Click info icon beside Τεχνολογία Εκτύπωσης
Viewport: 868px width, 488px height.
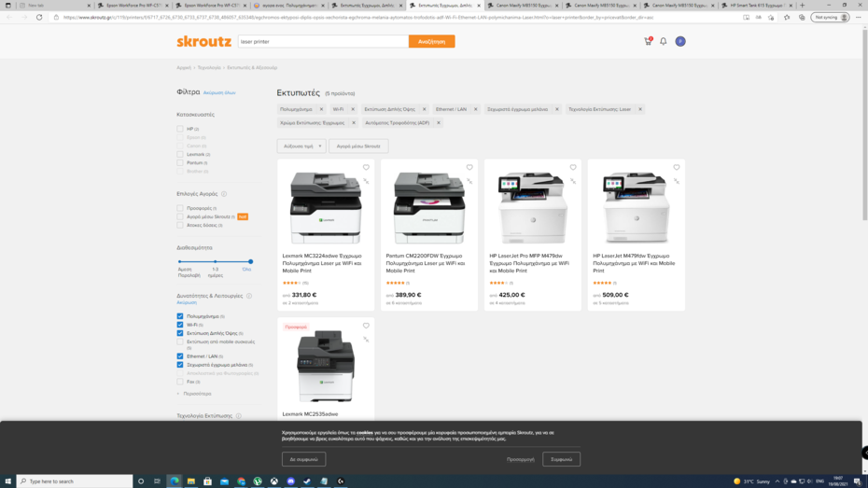click(239, 416)
